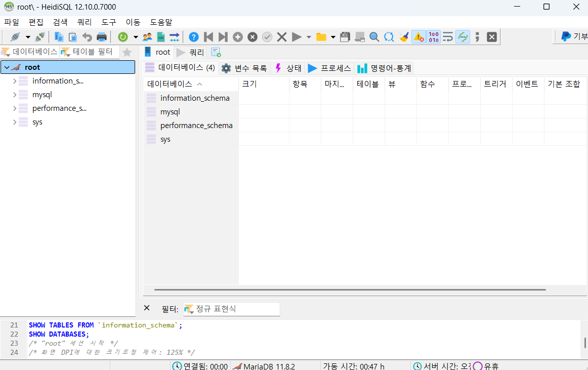Click the Copy icon in toolbar
Image resolution: width=588 pixels, height=370 pixels.
pos(59,37)
